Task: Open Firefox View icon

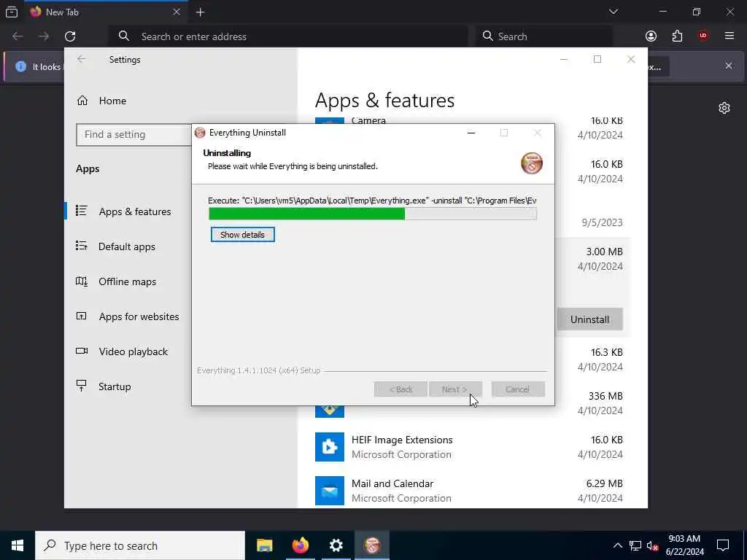Action: click(12, 12)
